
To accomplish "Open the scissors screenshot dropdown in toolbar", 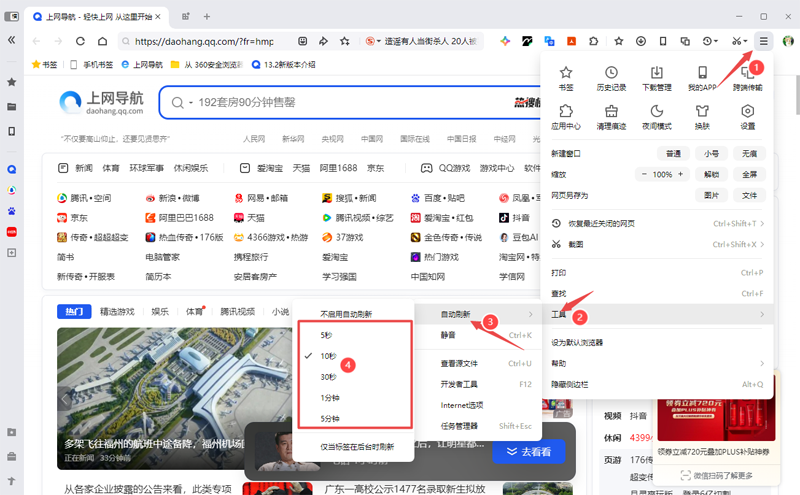I will click(739, 41).
